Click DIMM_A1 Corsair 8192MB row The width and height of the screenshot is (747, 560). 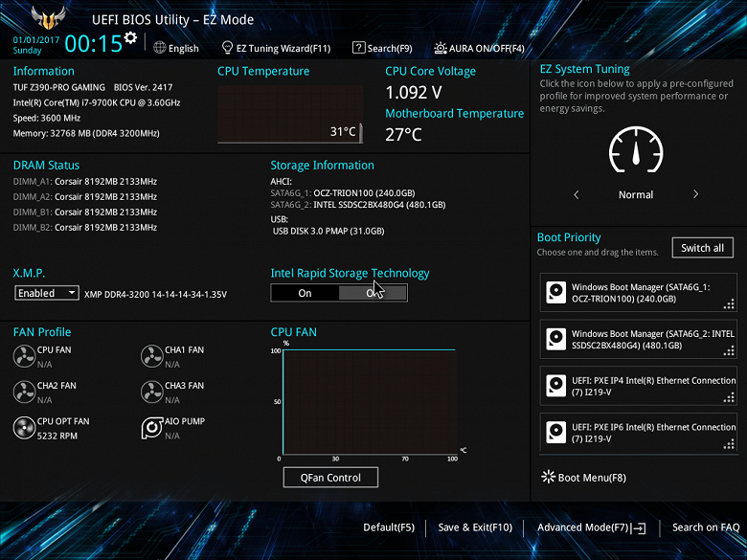[85, 182]
